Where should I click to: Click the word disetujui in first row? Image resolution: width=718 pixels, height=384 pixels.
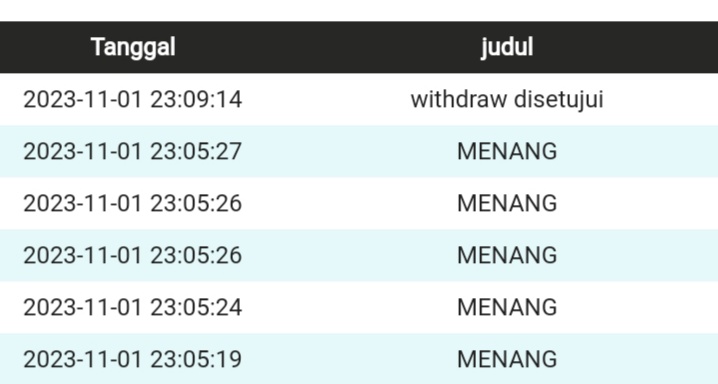tap(559, 99)
